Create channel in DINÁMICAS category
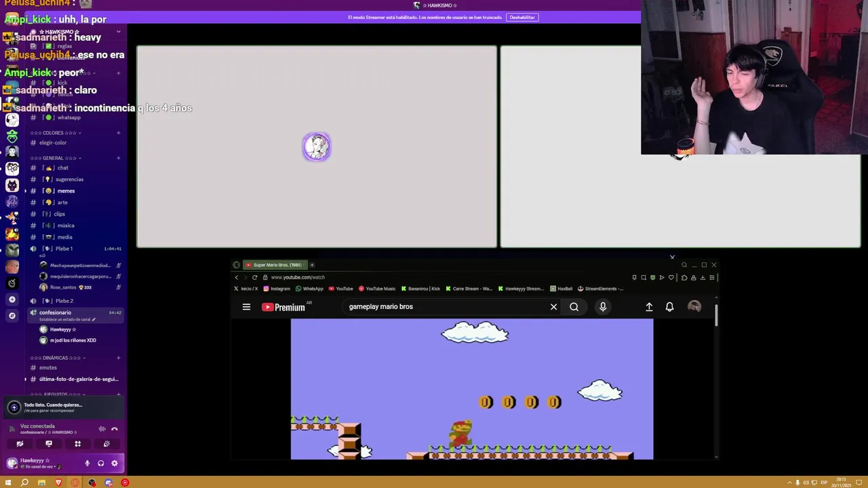Image resolution: width=868 pixels, height=488 pixels. coord(119,358)
